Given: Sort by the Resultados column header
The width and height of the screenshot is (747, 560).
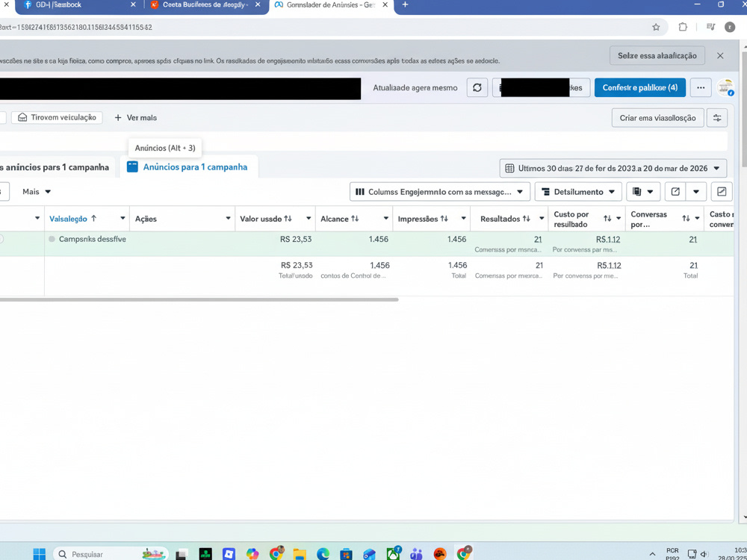Looking at the screenshot, I should (x=505, y=219).
